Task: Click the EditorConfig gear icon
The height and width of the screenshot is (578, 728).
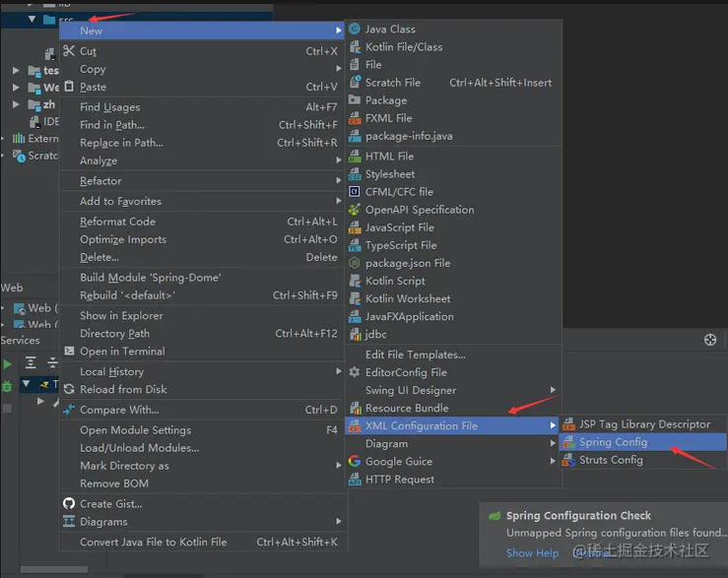Action: pos(355,372)
